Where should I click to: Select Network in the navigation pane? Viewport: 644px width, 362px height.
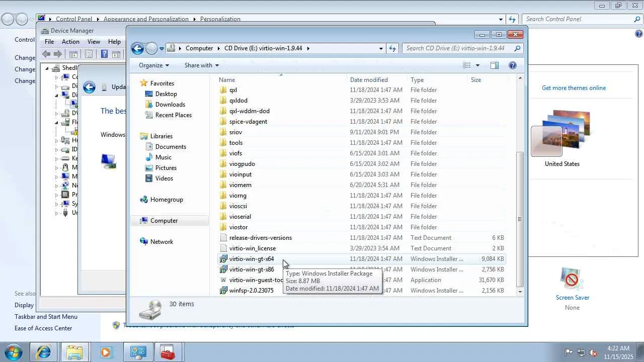[x=162, y=242]
